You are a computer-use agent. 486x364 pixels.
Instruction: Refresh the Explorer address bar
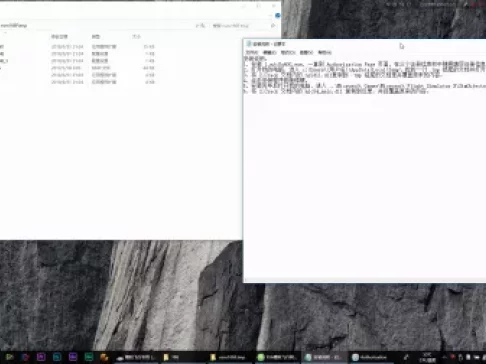(x=200, y=26)
